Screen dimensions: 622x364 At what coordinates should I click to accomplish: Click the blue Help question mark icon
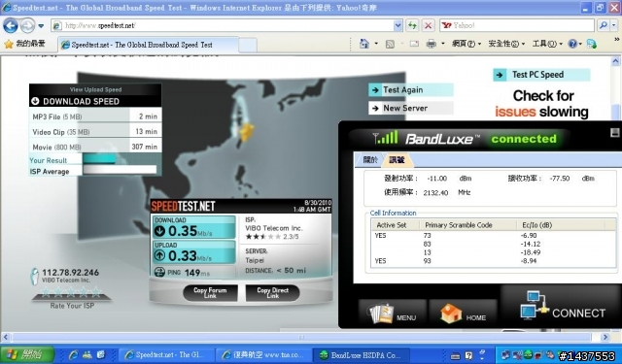tap(572, 44)
